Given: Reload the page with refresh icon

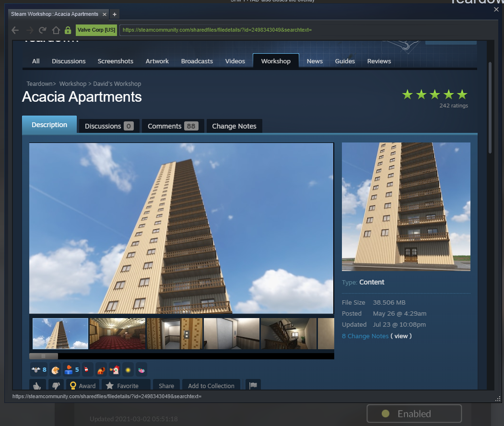Looking at the screenshot, I should click(x=42, y=30).
